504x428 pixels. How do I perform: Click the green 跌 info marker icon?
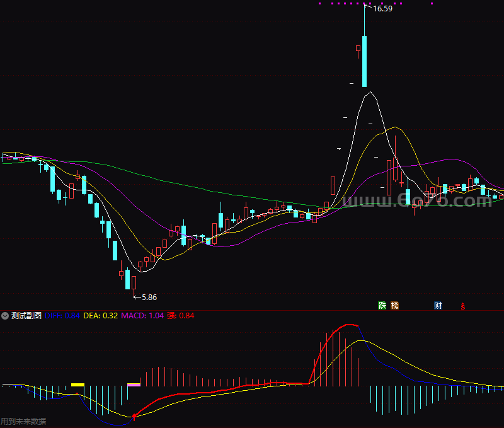[x=382, y=305]
